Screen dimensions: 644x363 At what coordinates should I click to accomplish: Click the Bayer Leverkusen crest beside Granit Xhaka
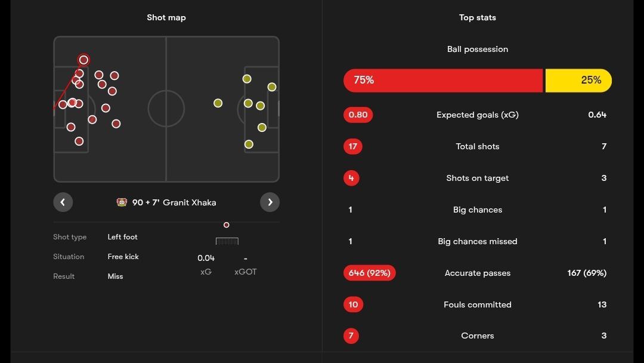click(122, 202)
